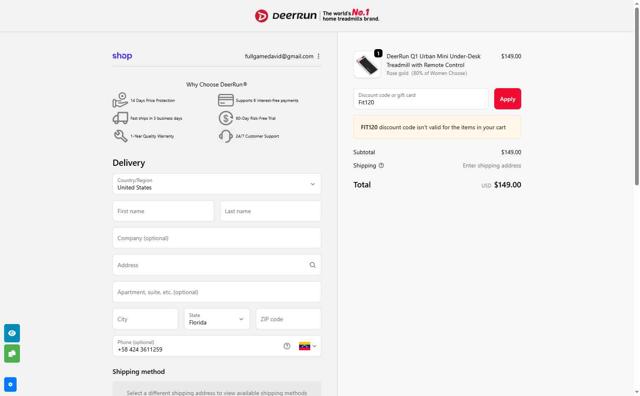The height and width of the screenshot is (396, 640).
Task: Click the page vertical scrollbar
Action: 636,96
